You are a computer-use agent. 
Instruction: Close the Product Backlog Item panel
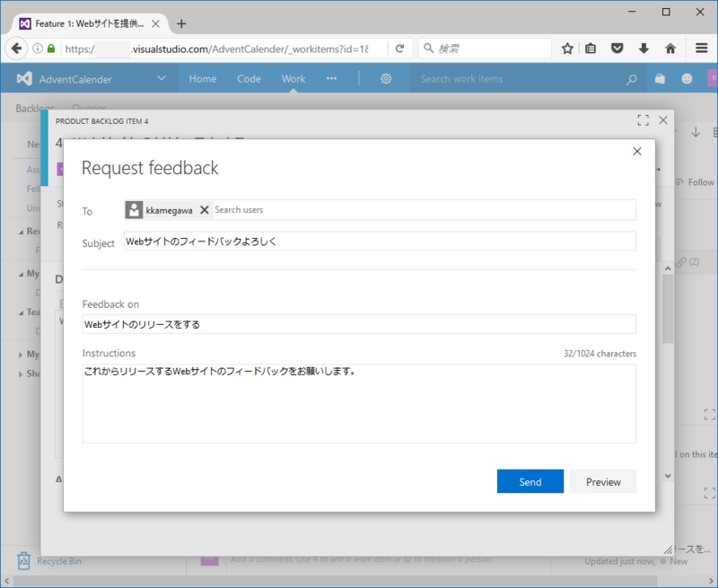coord(663,120)
